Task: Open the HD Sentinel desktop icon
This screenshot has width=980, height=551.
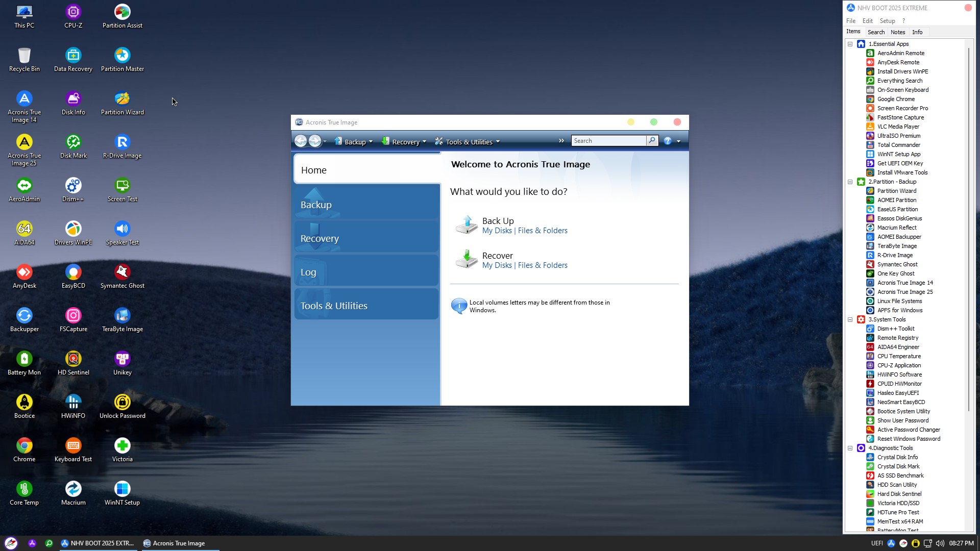Action: pos(73,359)
